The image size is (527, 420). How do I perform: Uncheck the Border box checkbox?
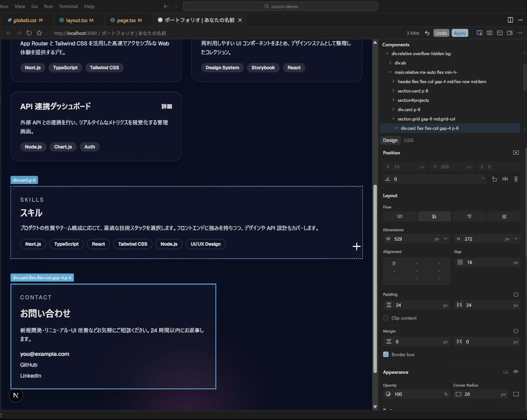386,355
